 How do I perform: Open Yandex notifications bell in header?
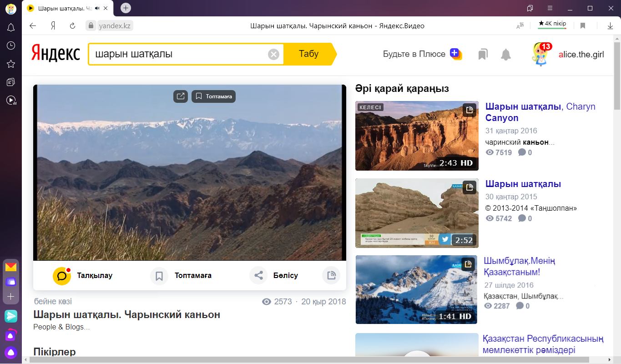(506, 55)
